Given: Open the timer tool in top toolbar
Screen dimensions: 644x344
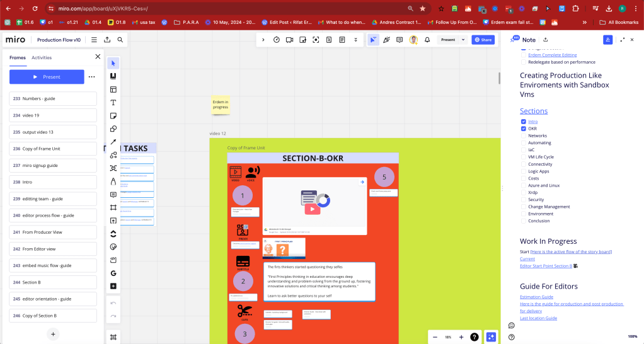Looking at the screenshot, I should [x=277, y=40].
